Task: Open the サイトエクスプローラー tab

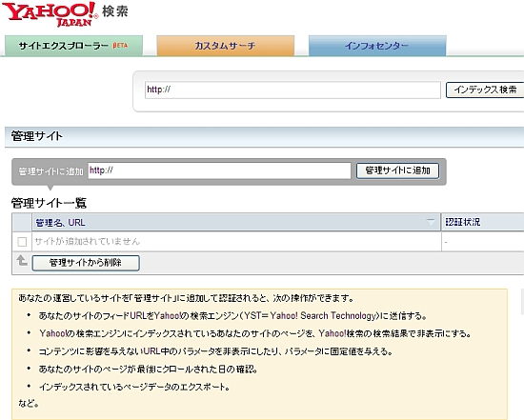Action: pyautogui.click(x=74, y=46)
